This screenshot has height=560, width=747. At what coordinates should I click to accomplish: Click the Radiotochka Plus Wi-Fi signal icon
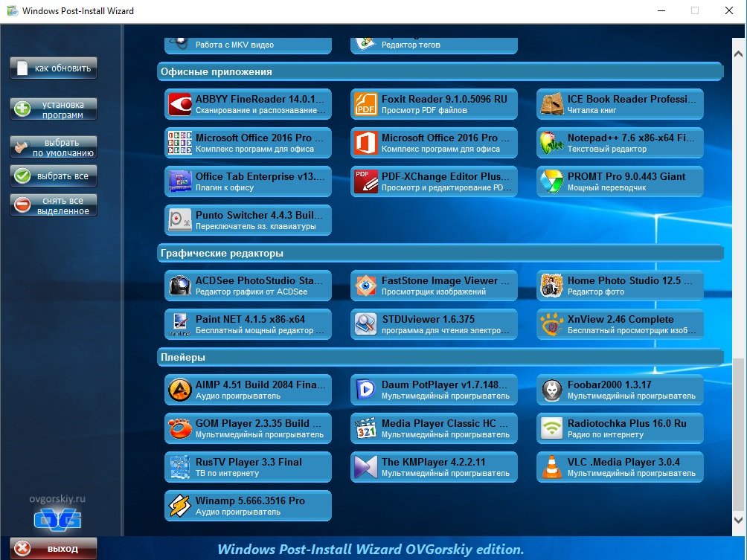(x=551, y=428)
